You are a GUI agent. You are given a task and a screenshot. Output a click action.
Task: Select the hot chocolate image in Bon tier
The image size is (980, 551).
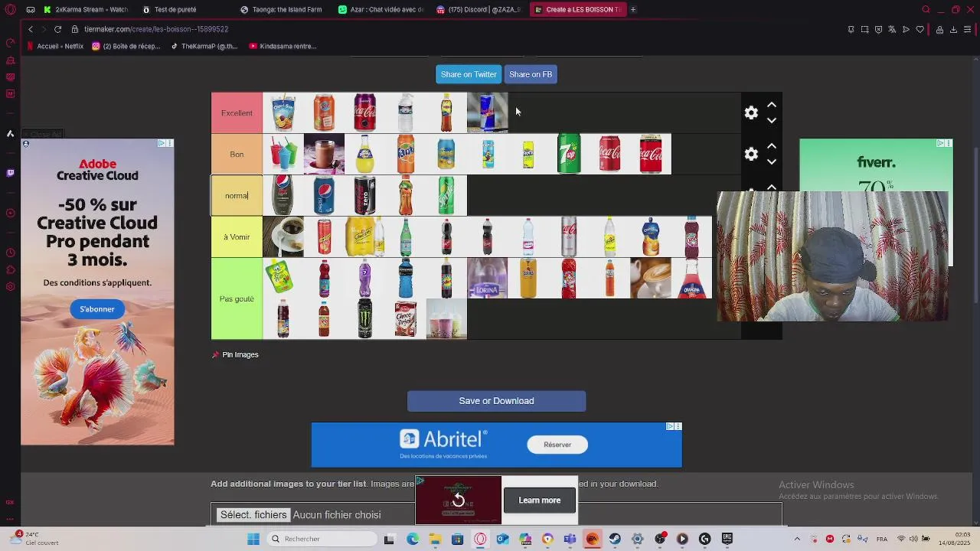click(324, 154)
